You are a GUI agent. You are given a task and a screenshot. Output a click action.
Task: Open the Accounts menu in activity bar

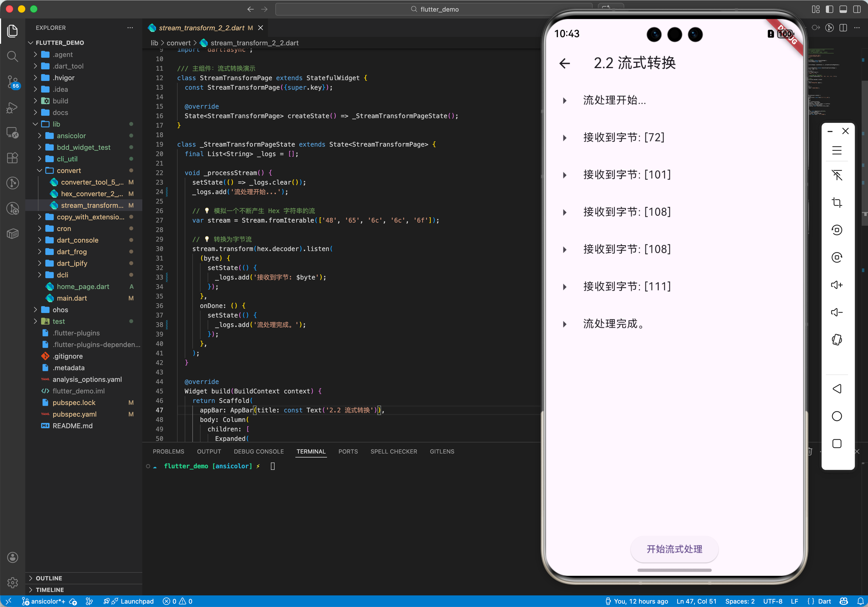pos(12,557)
